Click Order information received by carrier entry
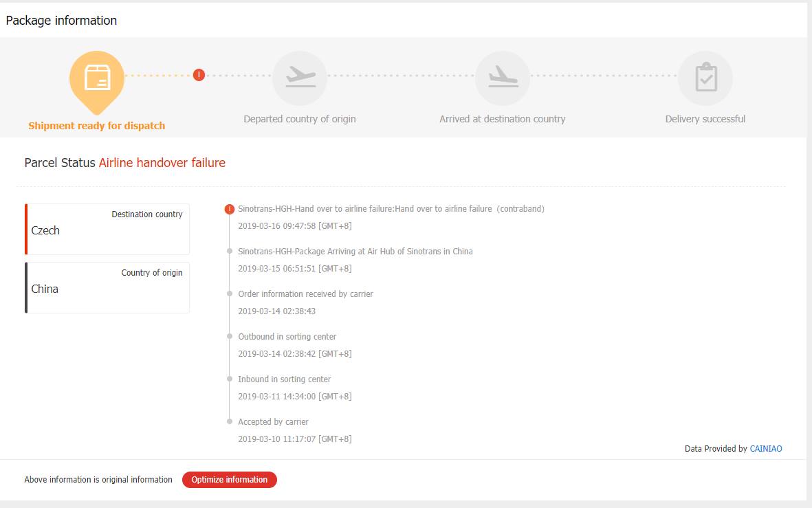The height and width of the screenshot is (508, 812). tap(305, 294)
